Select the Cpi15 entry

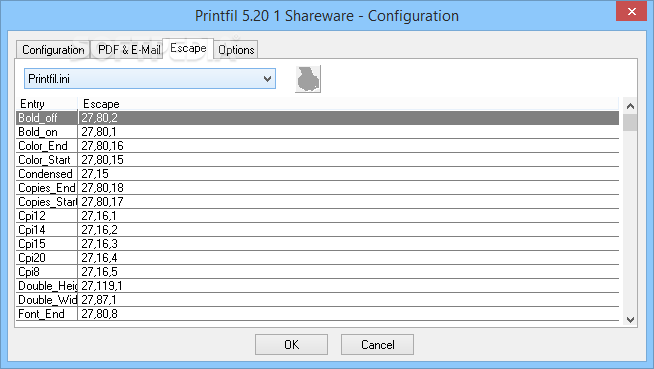pyautogui.click(x=47, y=243)
